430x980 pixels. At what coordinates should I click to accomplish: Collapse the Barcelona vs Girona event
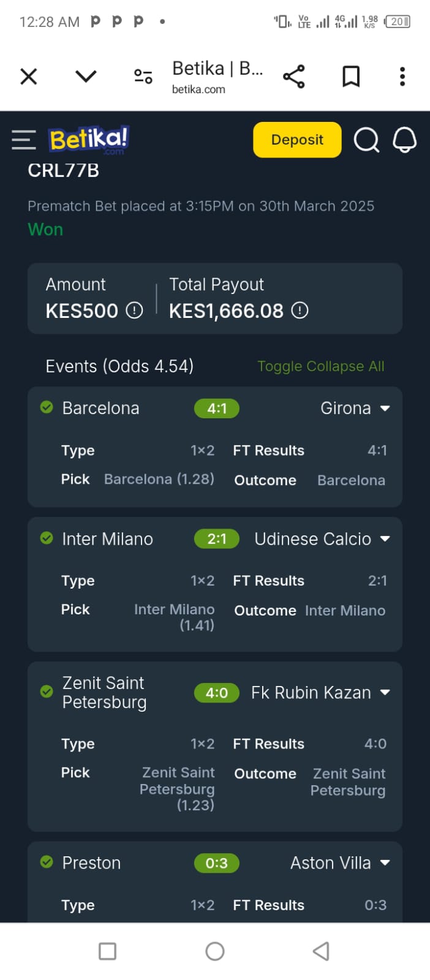[x=385, y=407]
